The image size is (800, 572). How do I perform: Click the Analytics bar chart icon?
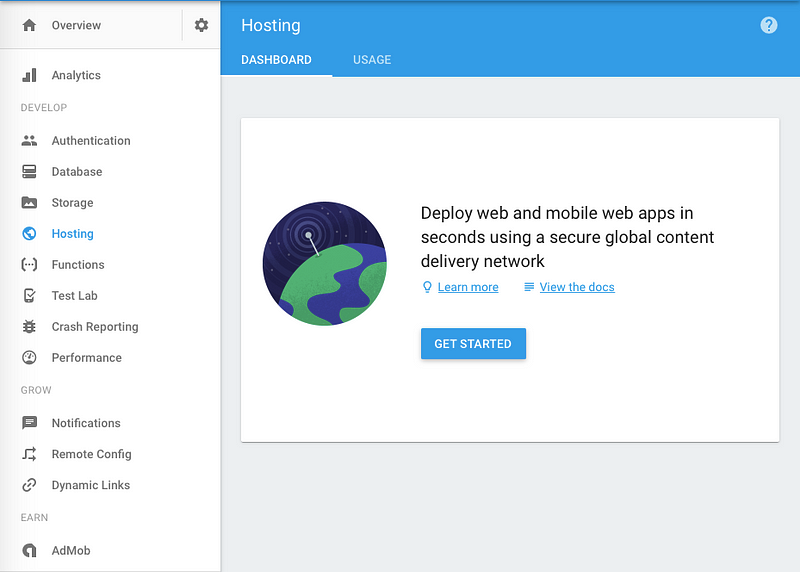pos(29,75)
